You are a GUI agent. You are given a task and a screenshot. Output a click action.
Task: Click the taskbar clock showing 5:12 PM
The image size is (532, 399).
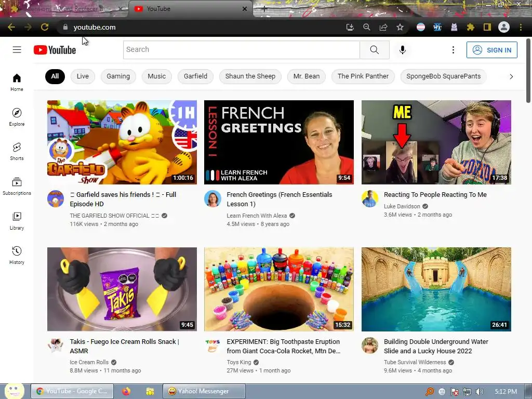coord(506,392)
